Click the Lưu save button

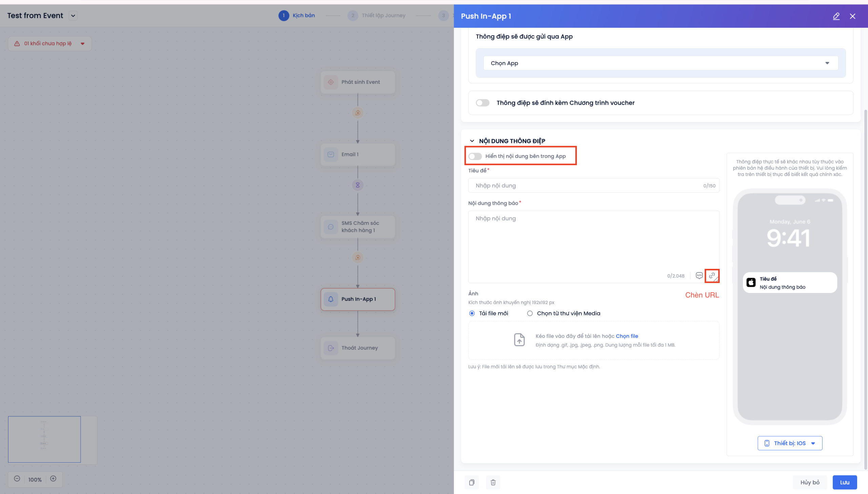click(844, 482)
